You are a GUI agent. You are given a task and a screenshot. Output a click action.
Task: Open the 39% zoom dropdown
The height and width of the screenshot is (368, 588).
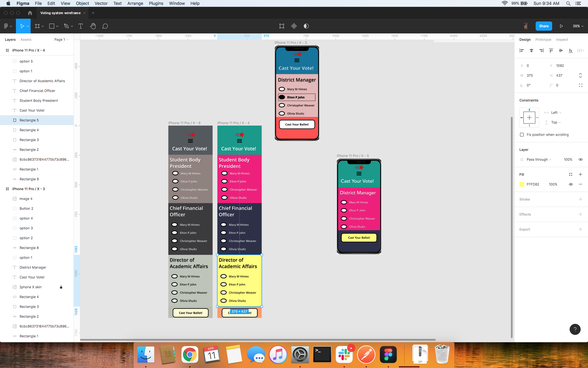[578, 26]
